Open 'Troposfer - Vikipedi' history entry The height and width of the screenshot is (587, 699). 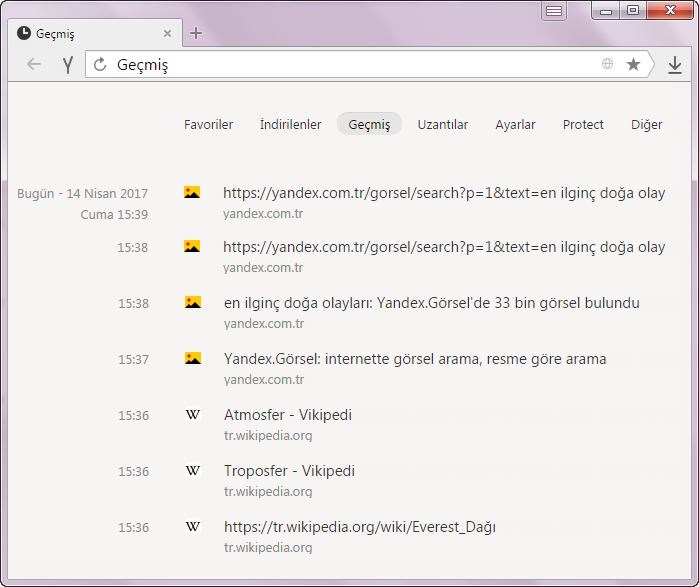(289, 471)
